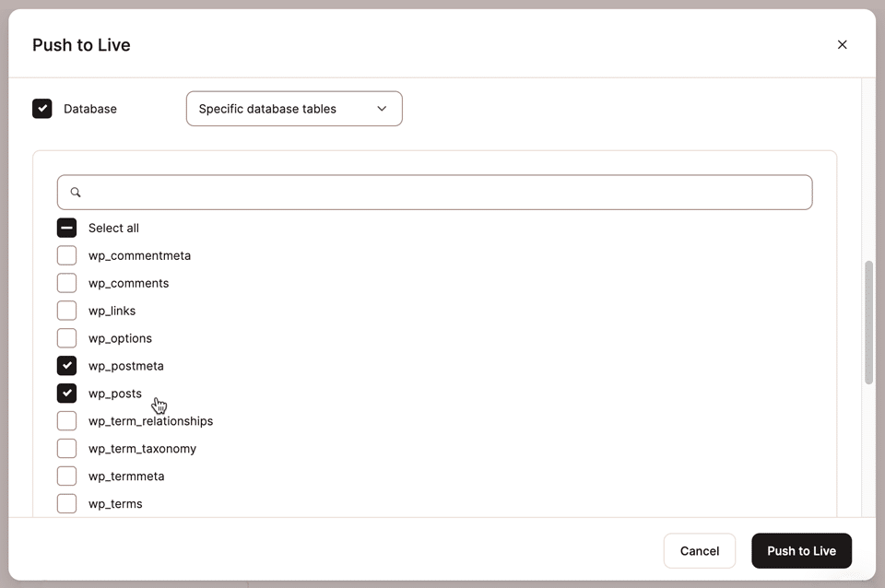
Task: Type in the table search field
Action: tap(442, 193)
